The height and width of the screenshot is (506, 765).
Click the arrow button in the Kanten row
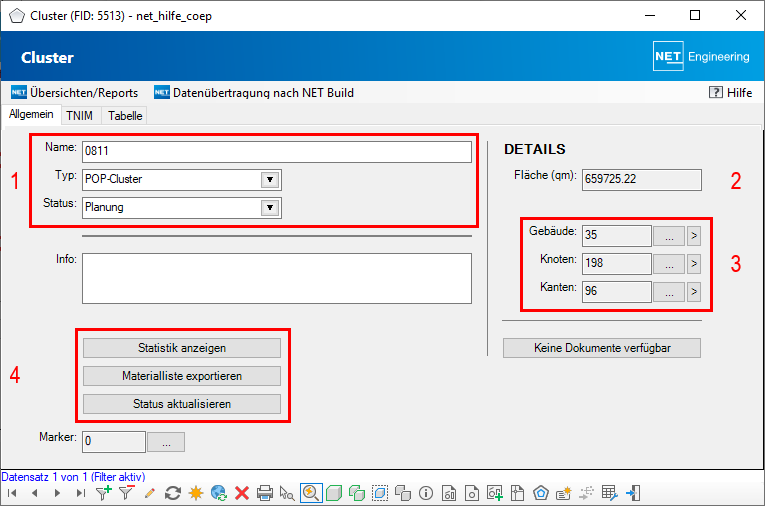click(x=694, y=292)
